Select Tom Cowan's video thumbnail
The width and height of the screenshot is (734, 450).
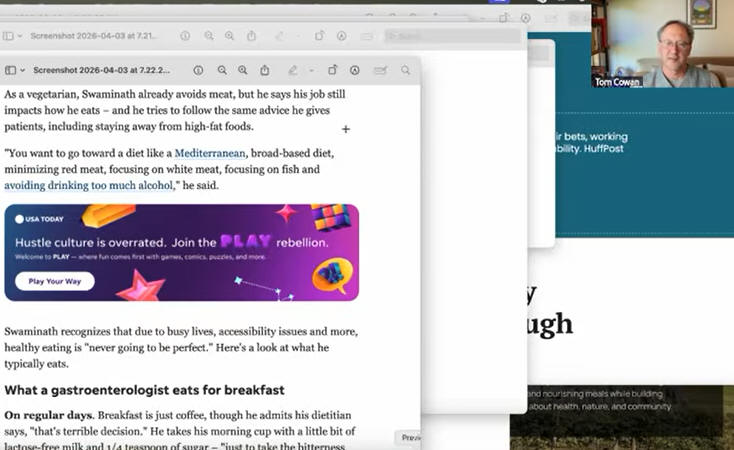pos(661,43)
